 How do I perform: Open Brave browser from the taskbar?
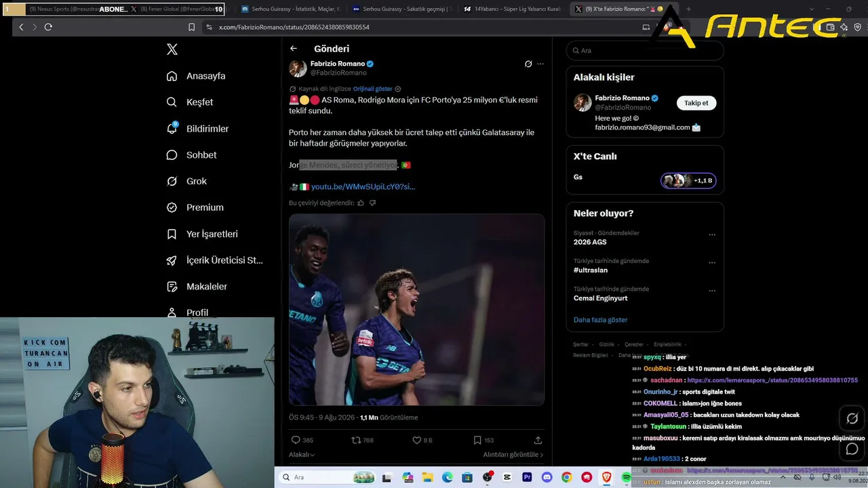click(606, 477)
